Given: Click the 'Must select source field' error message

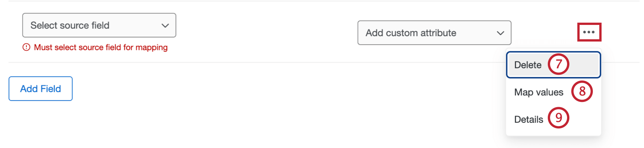Looking at the screenshot, I should (101, 47).
